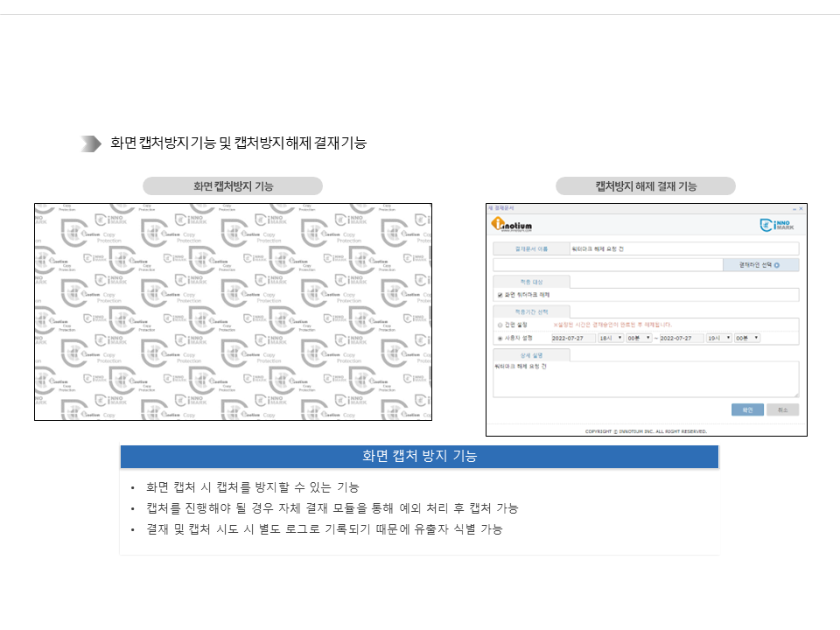The height and width of the screenshot is (630, 840).
Task: Open the start hour 18시 dropdown
Action: tap(610, 338)
